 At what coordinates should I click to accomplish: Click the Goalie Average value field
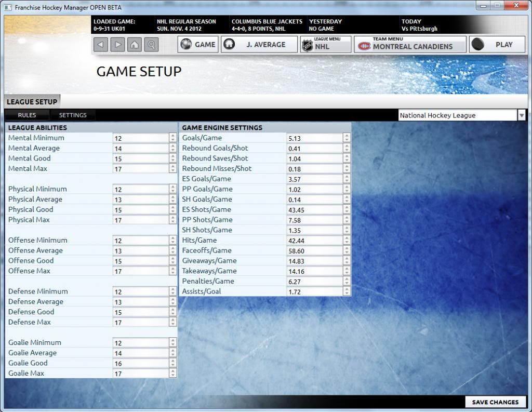[x=141, y=353]
